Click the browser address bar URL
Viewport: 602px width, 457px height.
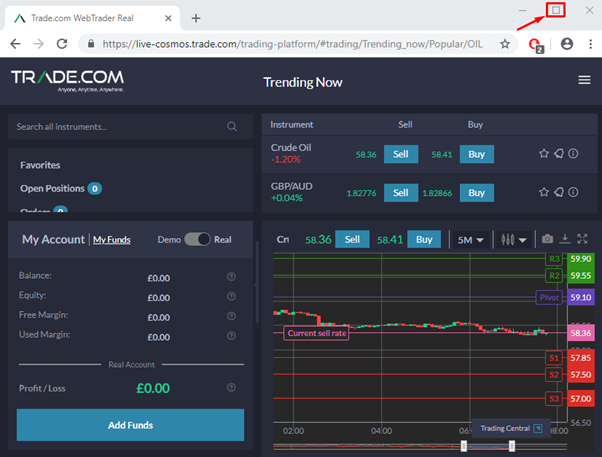click(292, 44)
